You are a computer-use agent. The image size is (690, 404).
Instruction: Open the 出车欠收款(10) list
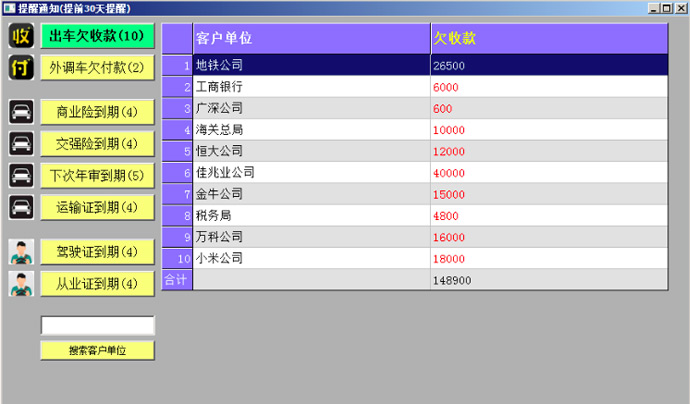pyautogui.click(x=97, y=36)
